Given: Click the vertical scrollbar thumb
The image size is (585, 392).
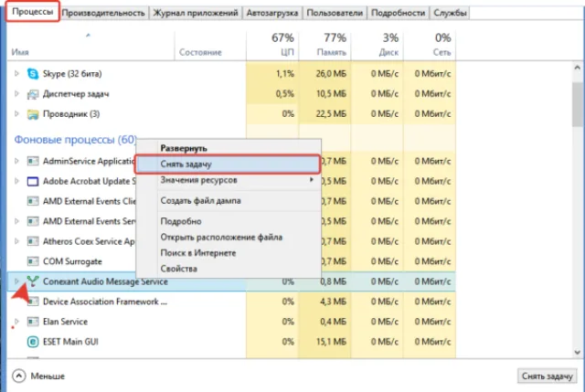Looking at the screenshot, I should [x=577, y=104].
